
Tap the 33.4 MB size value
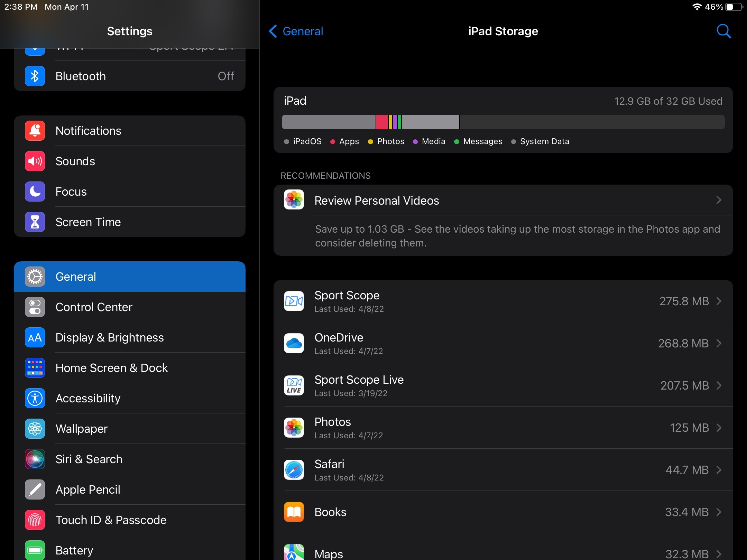pos(687,512)
